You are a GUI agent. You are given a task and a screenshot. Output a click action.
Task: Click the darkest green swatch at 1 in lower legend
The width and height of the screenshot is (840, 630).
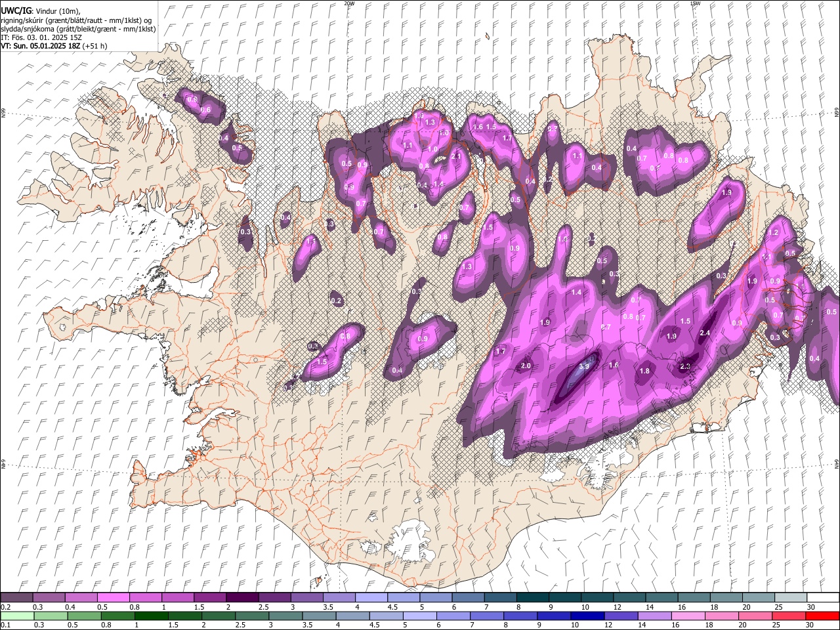151,616
